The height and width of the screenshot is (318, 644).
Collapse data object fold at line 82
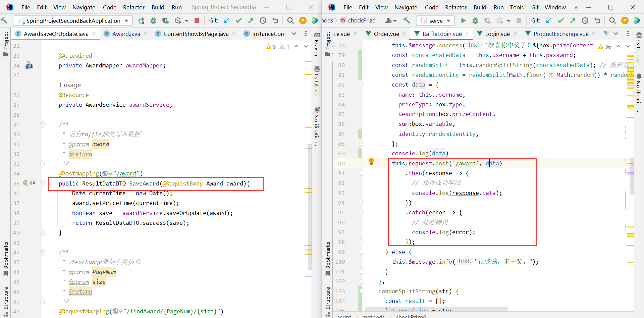tap(362, 85)
